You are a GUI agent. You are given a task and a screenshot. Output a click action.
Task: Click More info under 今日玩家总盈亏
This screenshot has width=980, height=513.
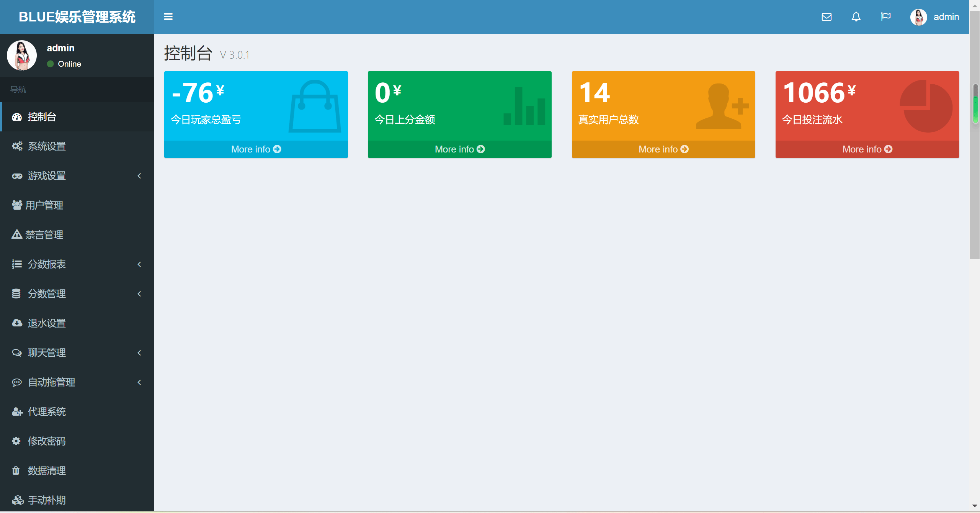pos(256,149)
